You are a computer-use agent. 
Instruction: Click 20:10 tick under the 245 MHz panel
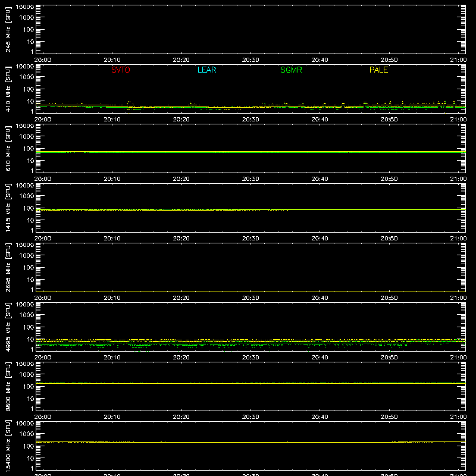(112, 60)
